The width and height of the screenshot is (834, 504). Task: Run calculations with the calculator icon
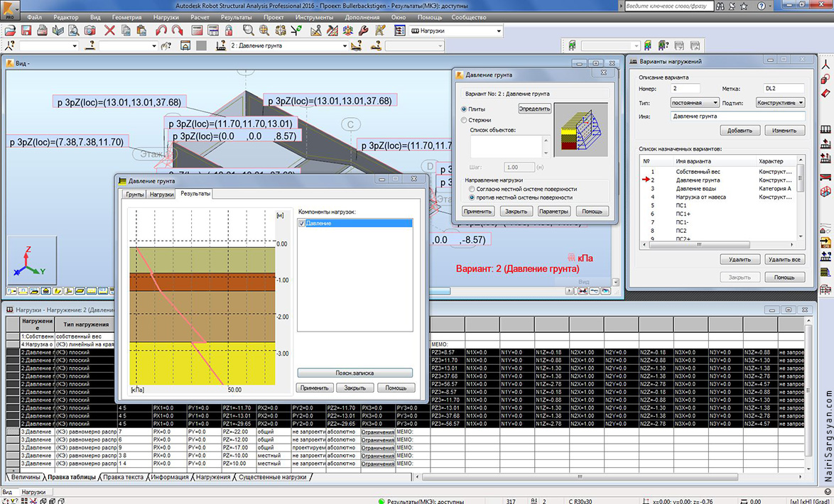tap(197, 31)
